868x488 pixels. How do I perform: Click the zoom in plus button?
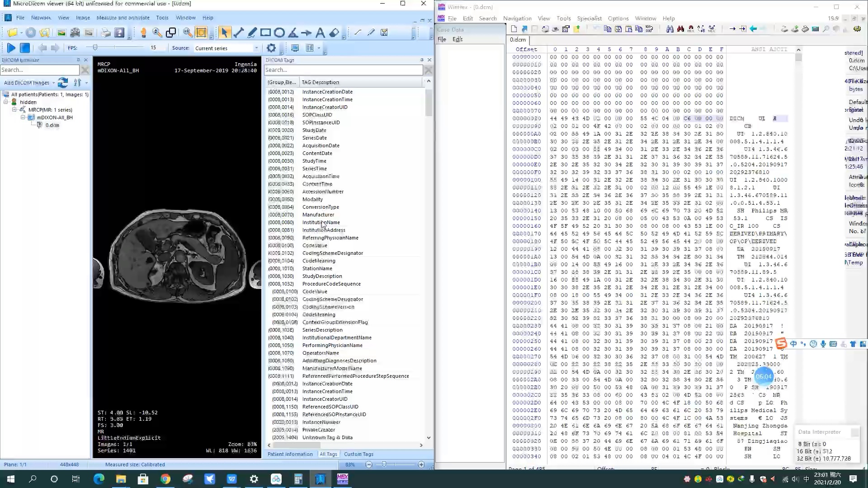(421, 465)
